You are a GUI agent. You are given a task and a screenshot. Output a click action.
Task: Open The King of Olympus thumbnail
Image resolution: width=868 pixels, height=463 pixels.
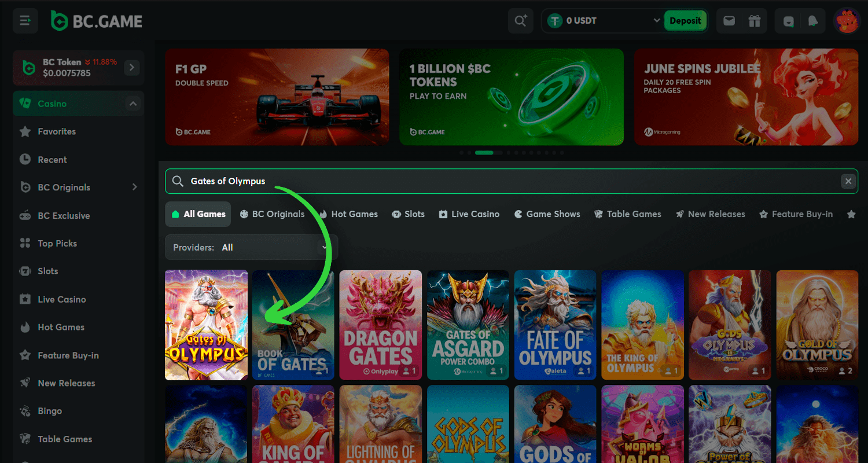pos(643,325)
